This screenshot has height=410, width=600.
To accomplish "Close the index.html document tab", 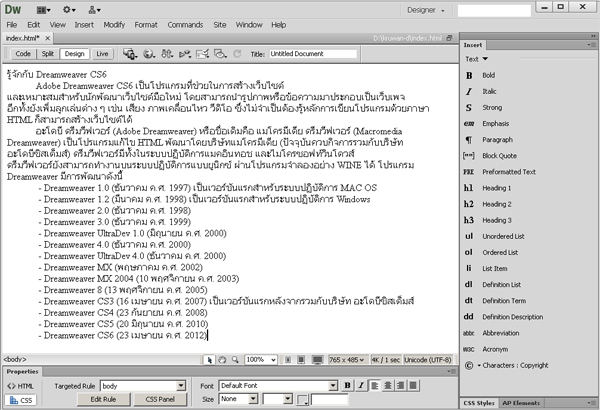I will click(x=47, y=38).
